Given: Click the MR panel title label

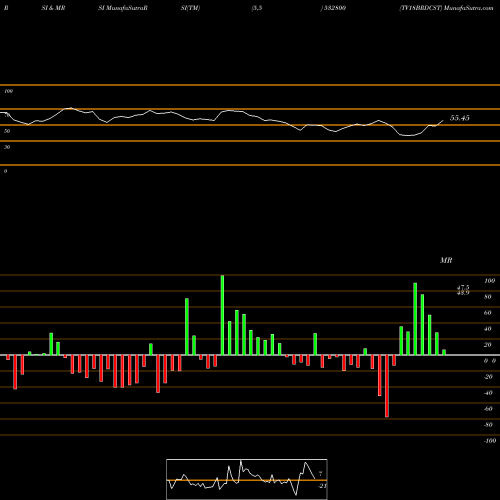Looking at the screenshot, I should tap(446, 260).
